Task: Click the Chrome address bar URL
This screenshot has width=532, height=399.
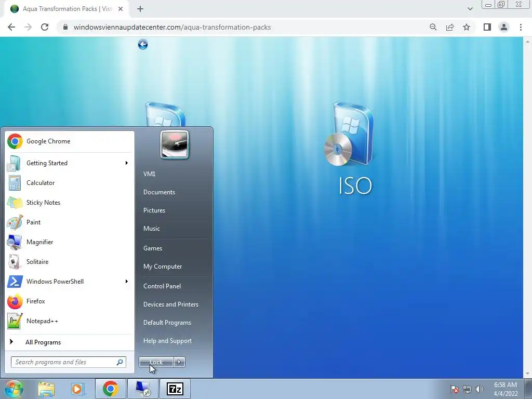Action: click(172, 27)
